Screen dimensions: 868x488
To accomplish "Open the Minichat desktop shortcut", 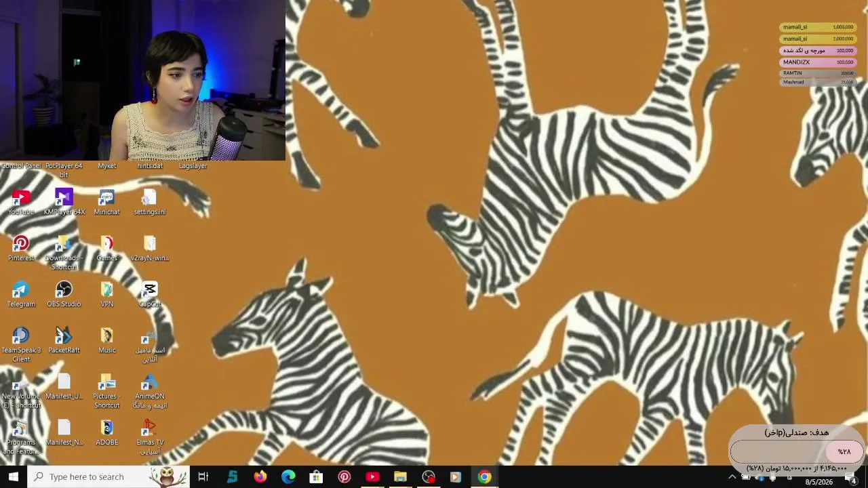I will click(106, 203).
